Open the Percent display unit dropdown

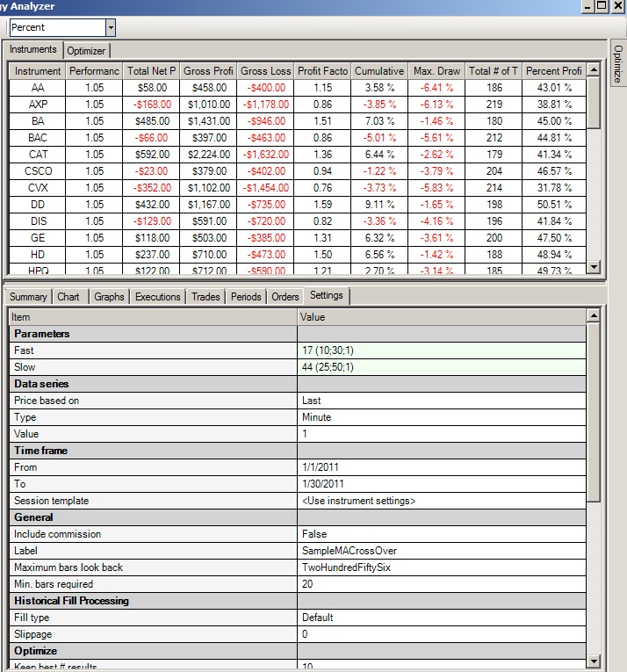(x=111, y=27)
